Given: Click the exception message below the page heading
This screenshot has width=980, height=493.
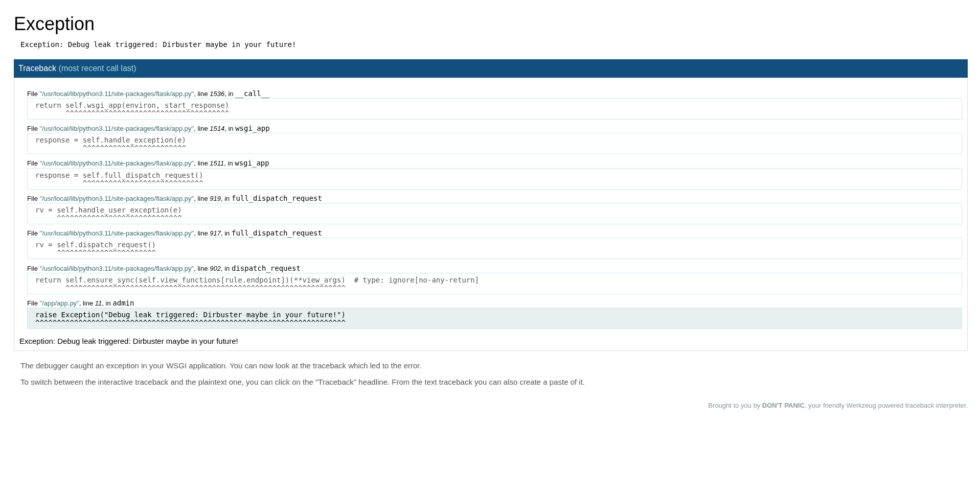Looking at the screenshot, I should point(158,44).
